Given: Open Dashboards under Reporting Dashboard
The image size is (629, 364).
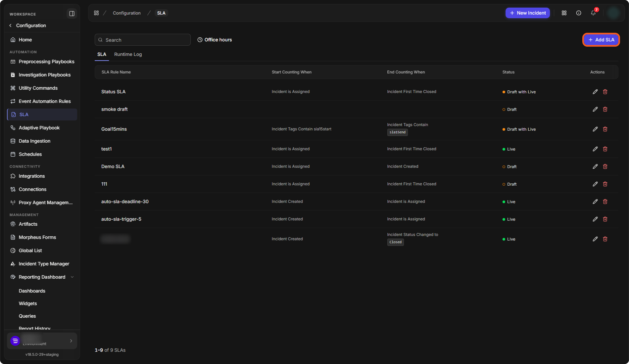Looking at the screenshot, I should point(32,291).
